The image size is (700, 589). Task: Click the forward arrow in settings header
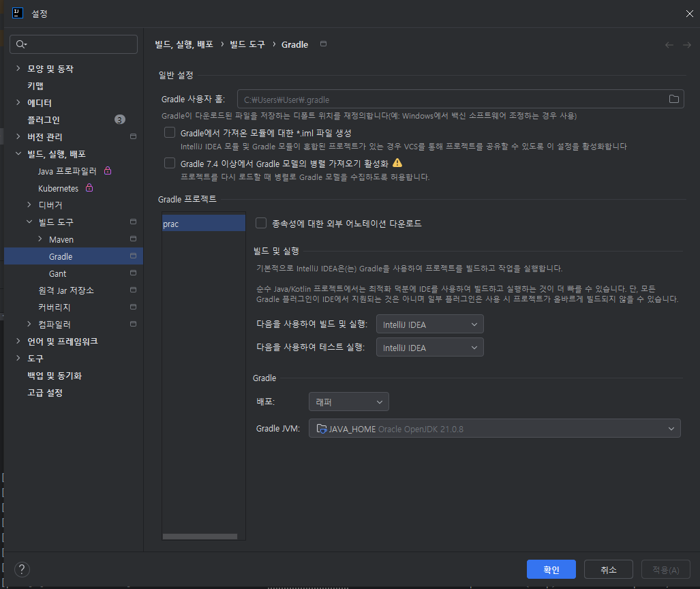pos(687,45)
